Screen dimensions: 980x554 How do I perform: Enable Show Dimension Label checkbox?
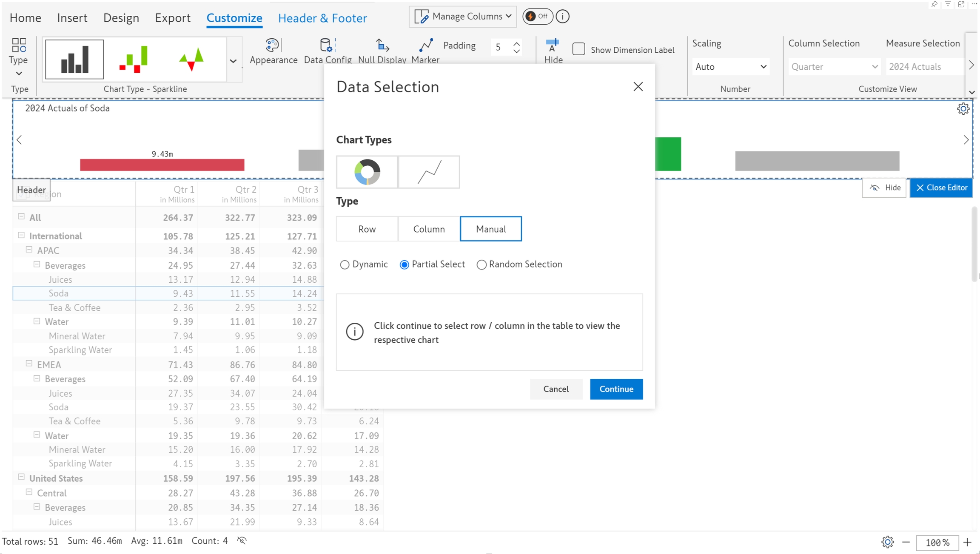[578, 49]
